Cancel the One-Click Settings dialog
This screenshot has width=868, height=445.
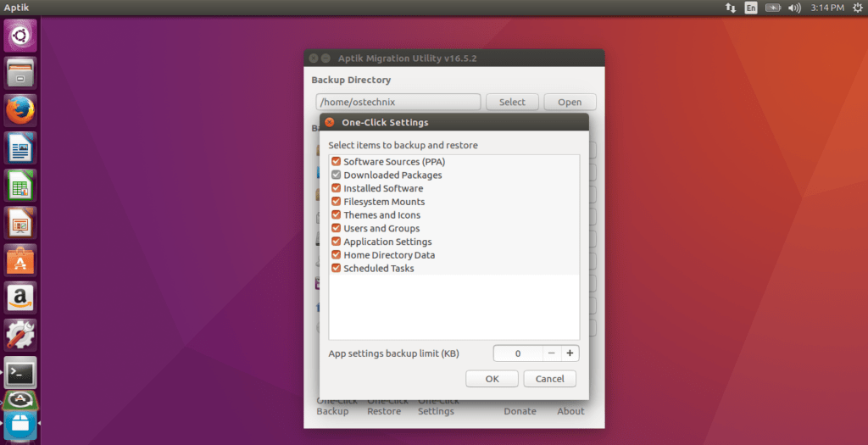549,379
